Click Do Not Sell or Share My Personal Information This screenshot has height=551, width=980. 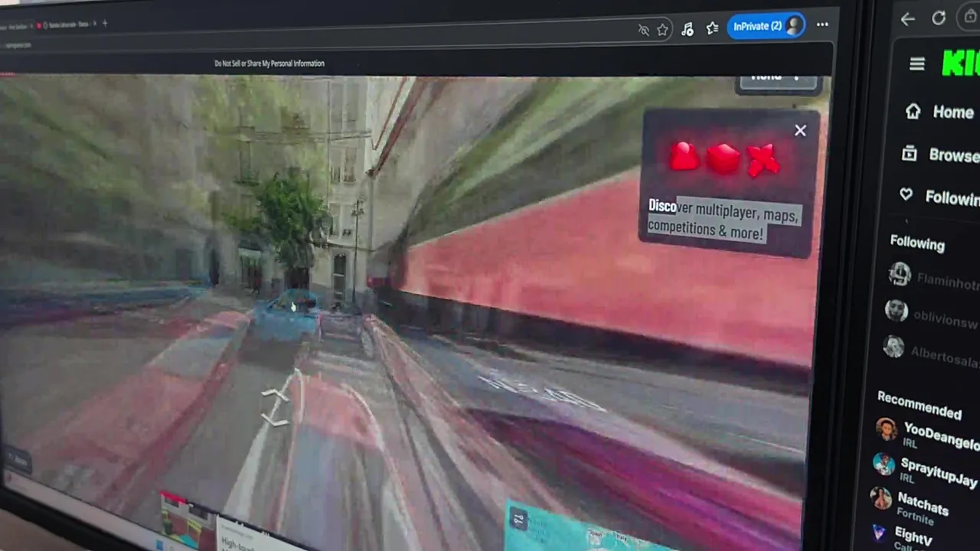coord(269,64)
